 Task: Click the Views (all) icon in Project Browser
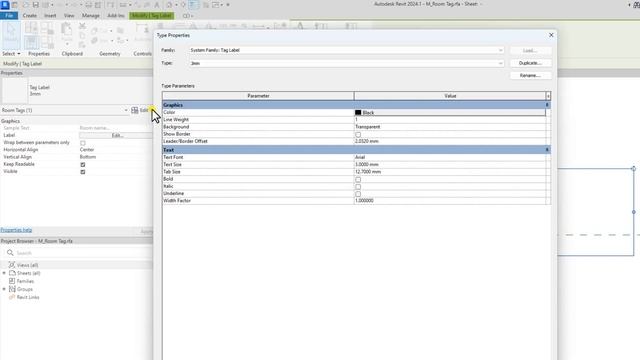coord(12,265)
